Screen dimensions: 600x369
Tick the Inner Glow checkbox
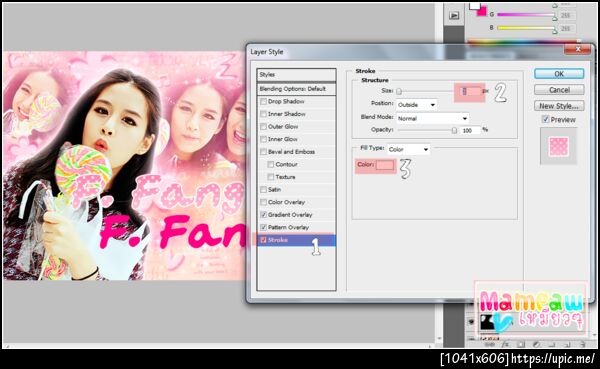263,139
